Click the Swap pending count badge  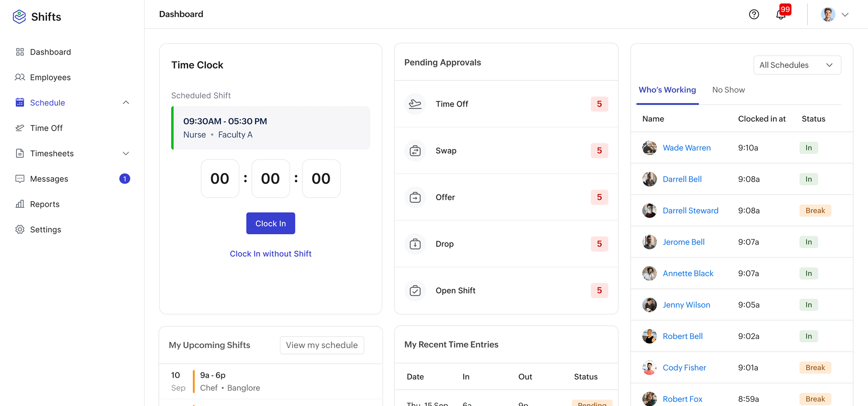pyautogui.click(x=599, y=150)
